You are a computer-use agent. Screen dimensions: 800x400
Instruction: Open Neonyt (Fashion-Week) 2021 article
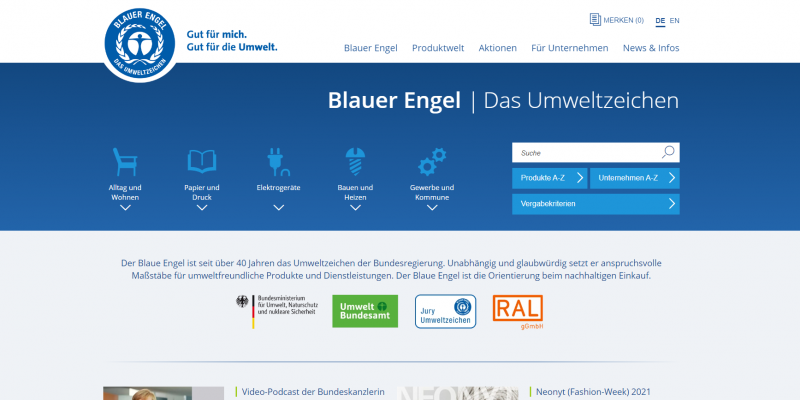[593, 392]
